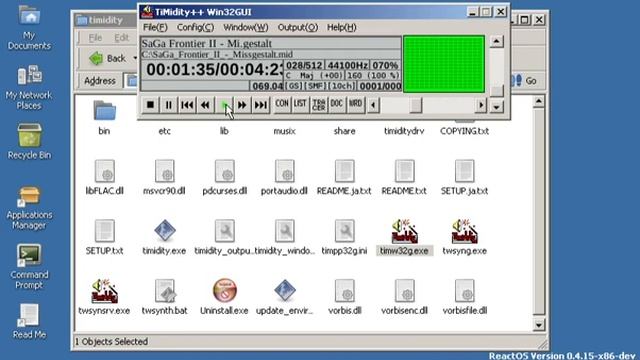
Task: Open the Help(H) menu
Action: (342, 27)
